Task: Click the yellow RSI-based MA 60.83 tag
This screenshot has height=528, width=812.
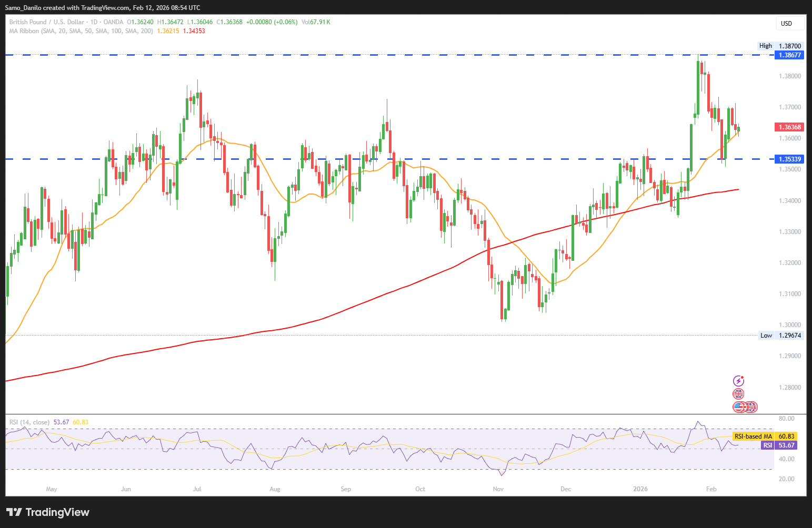Action: click(x=764, y=436)
